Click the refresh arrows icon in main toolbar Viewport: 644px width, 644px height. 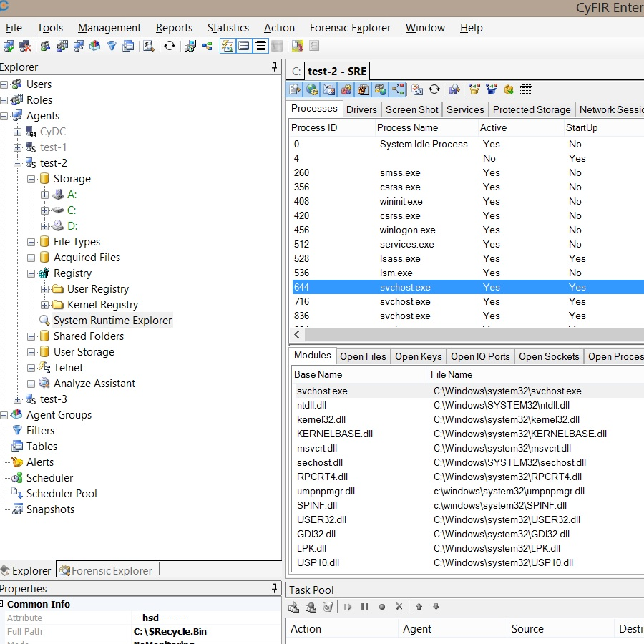pos(170,46)
